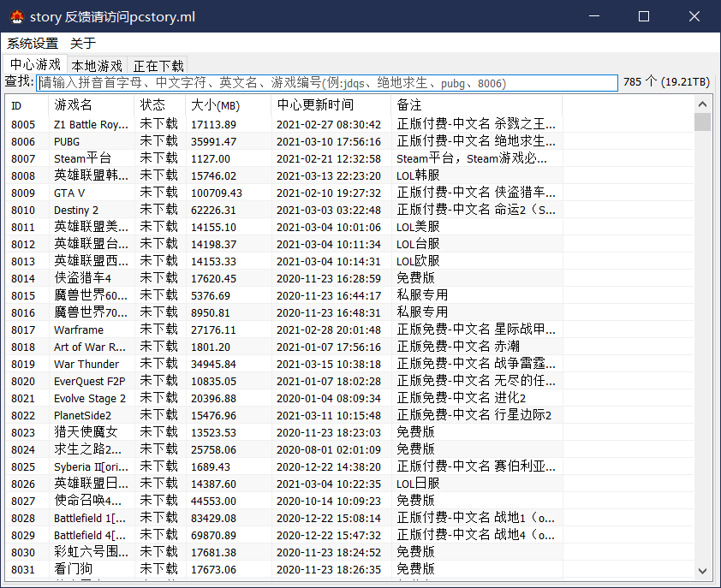721x588 pixels.
Task: Select the PlanetSide2 game row
Action: pyautogui.click(x=284, y=416)
